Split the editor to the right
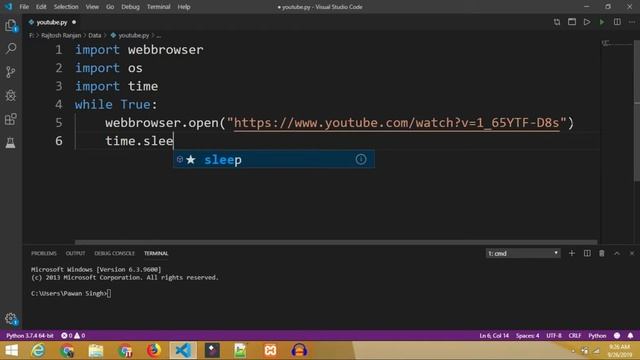 [617, 22]
